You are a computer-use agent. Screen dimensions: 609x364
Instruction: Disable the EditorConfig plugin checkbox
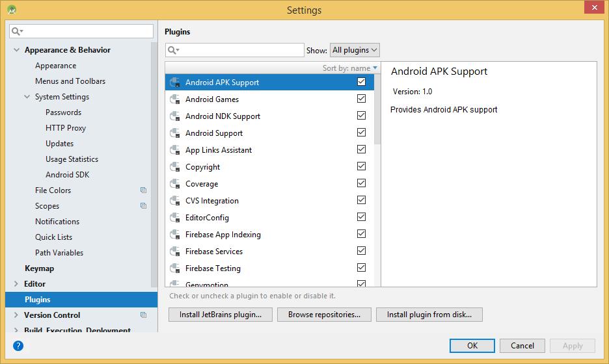tap(361, 217)
